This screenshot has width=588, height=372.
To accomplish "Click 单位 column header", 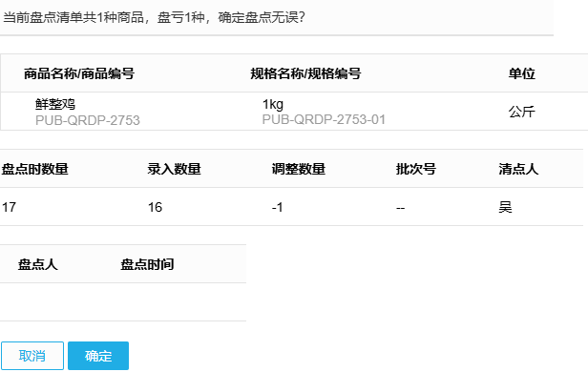I will pos(521,73).
